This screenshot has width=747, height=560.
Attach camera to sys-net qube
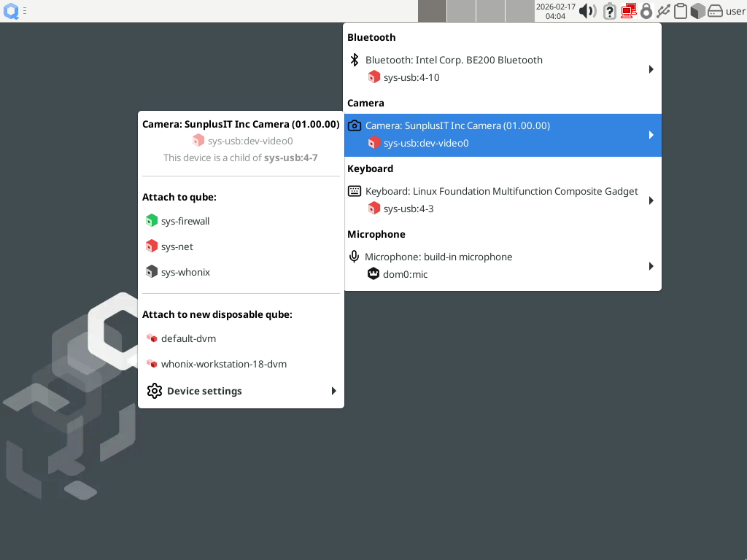click(177, 246)
